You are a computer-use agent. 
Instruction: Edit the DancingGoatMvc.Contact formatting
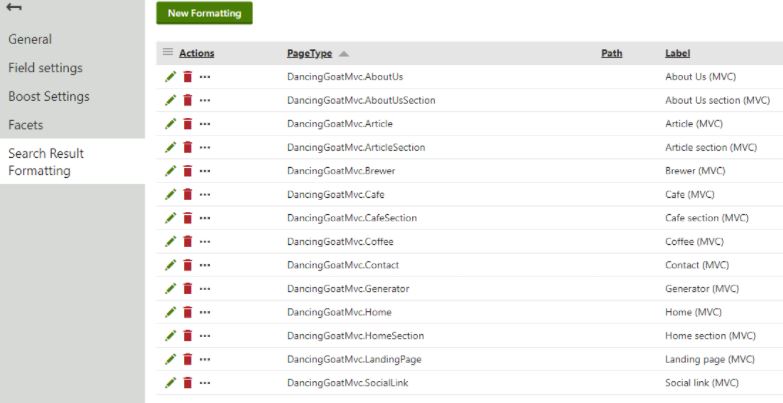(171, 265)
